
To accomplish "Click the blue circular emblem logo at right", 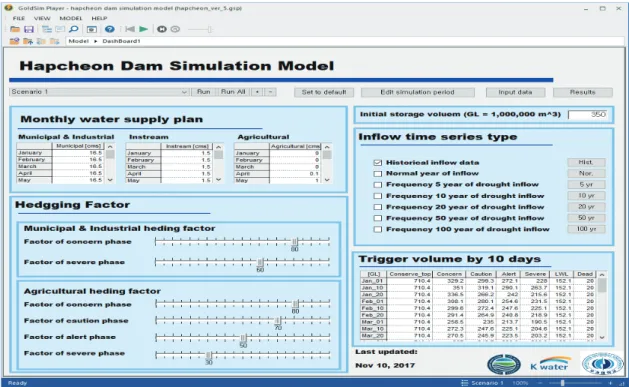I will pyautogui.click(x=603, y=363).
